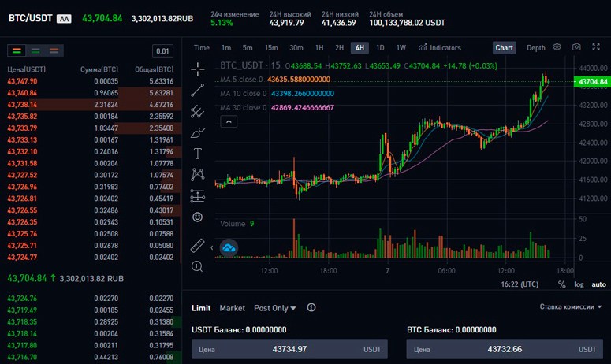This screenshot has width=611, height=364.
Task: Select the long position prediction tool
Action: coord(198,196)
